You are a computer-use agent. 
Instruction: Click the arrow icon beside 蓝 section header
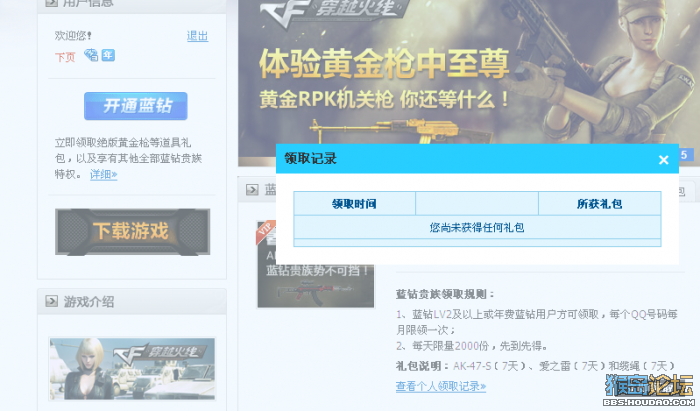[252, 189]
